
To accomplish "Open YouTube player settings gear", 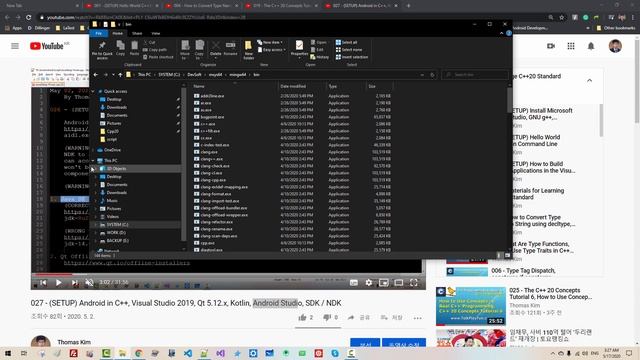I will [x=369, y=282].
